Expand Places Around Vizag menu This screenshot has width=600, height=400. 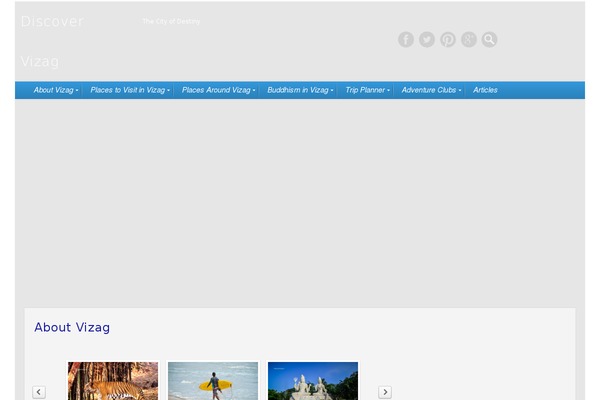(218, 90)
